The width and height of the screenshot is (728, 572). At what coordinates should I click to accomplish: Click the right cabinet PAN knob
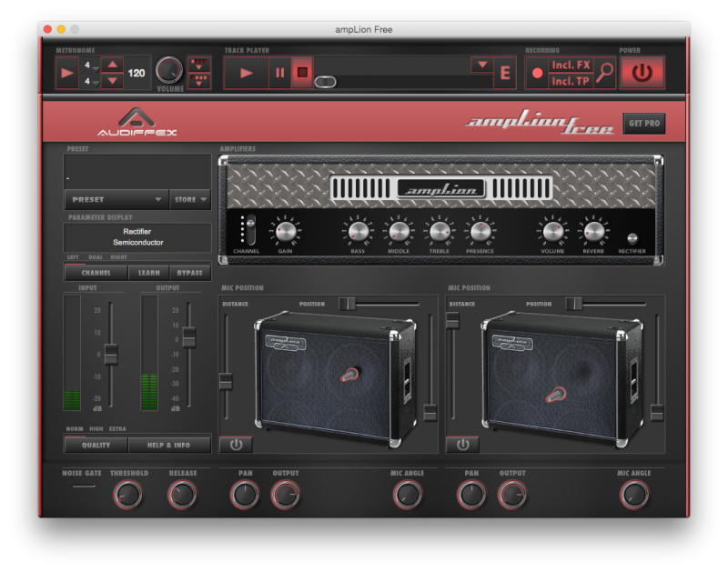pos(471,495)
